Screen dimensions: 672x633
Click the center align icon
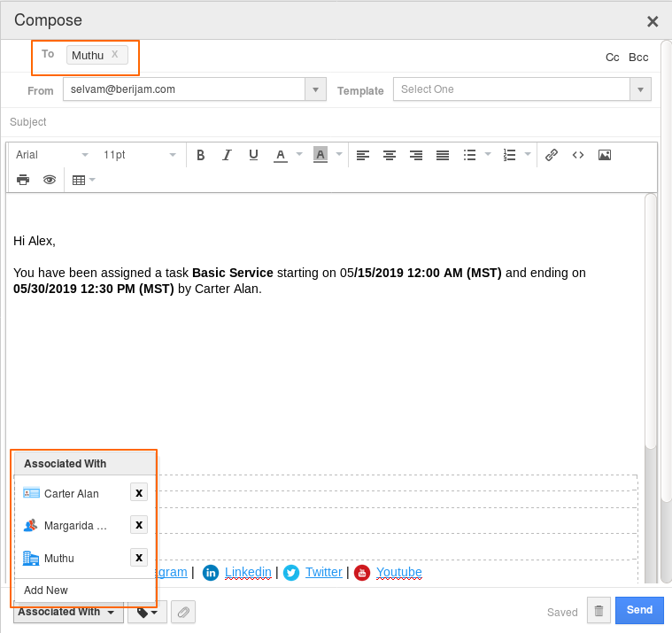coord(389,155)
